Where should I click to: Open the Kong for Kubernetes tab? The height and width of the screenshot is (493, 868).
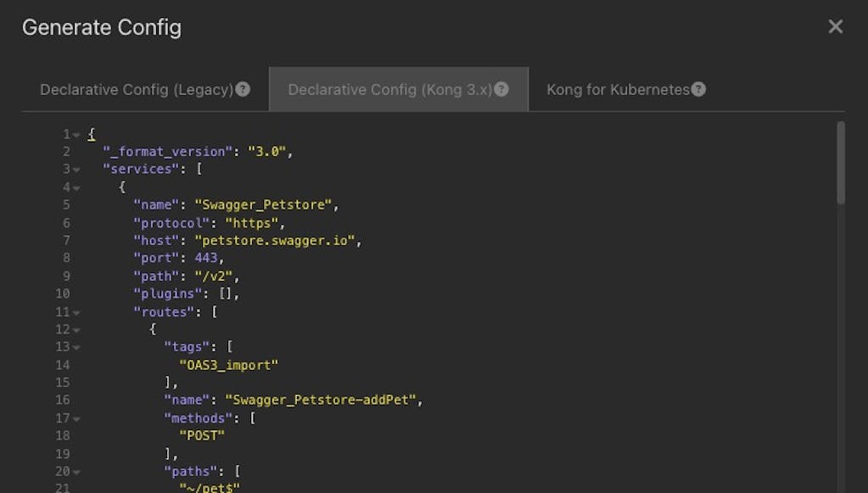[618, 89]
